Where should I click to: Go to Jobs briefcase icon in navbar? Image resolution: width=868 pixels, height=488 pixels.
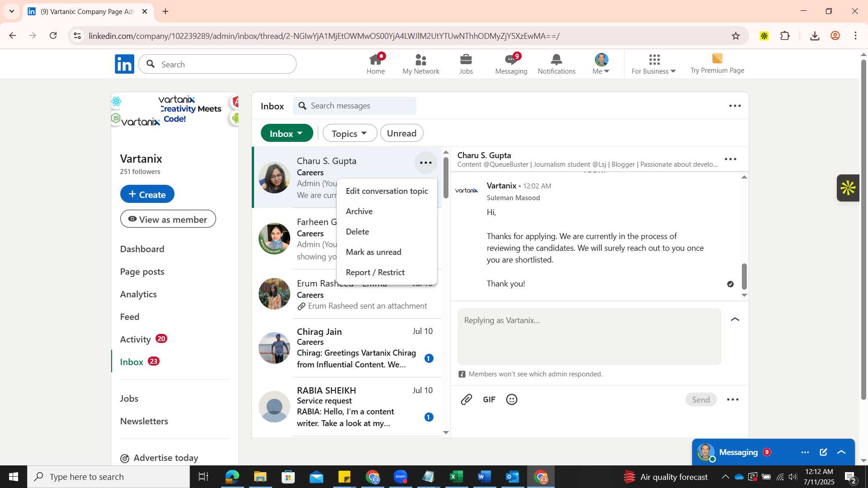tap(466, 64)
